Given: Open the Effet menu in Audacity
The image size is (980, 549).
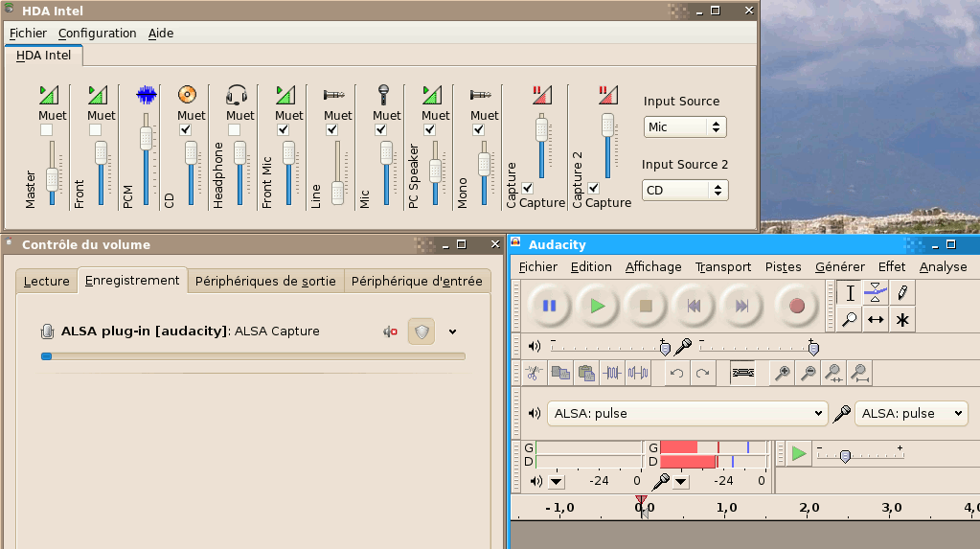Looking at the screenshot, I should [891, 267].
